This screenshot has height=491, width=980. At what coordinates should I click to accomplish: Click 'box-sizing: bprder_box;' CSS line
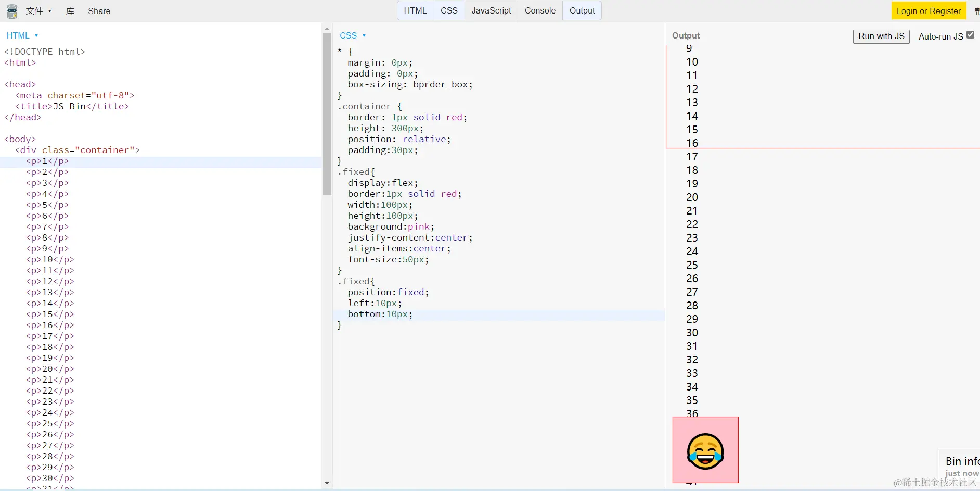(x=410, y=85)
